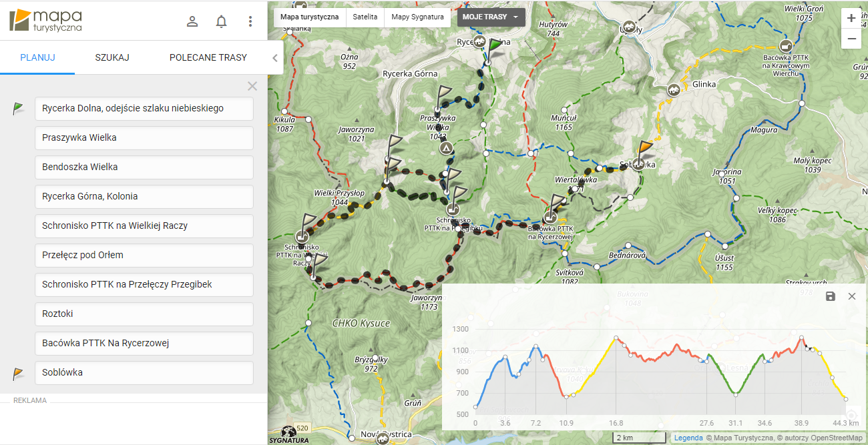Collapse the side panel with chevron
Viewport: 868px width, 445px height.
point(275,58)
